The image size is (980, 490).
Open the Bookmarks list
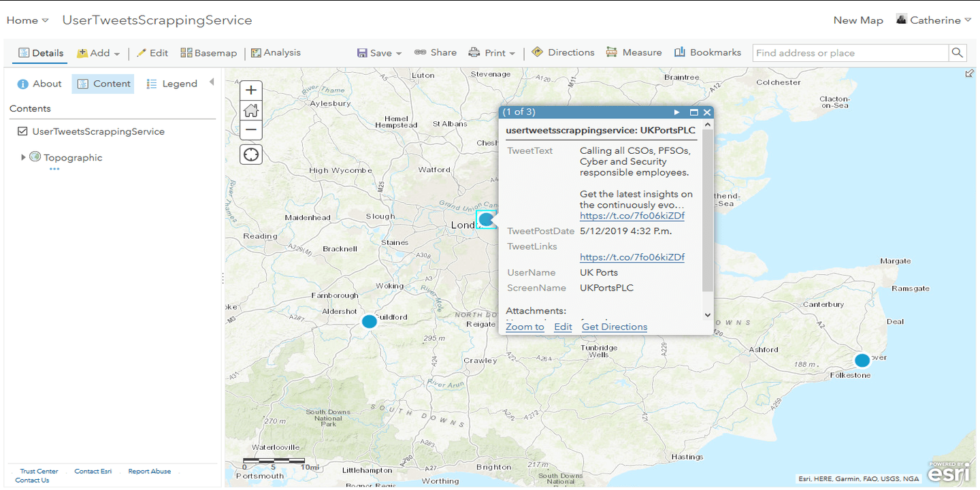[708, 52]
